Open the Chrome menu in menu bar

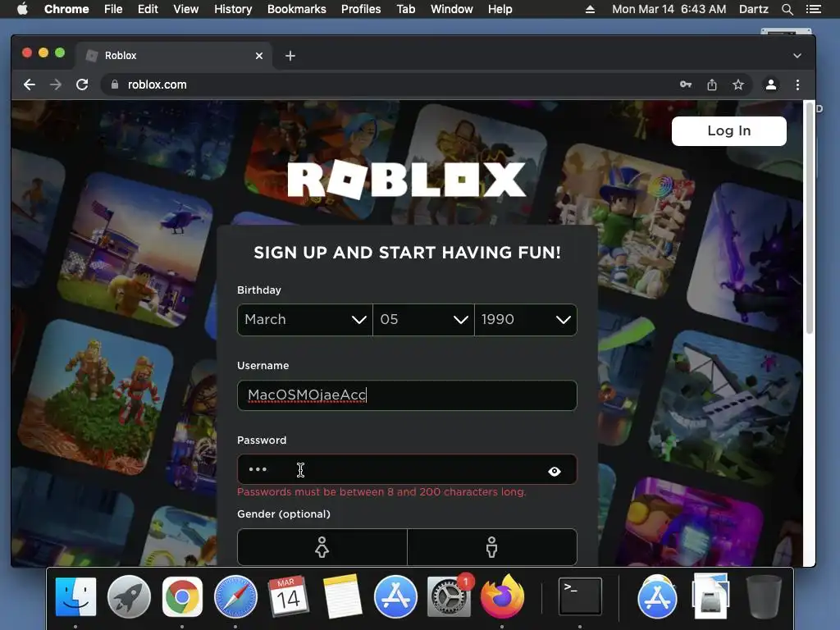tap(66, 9)
